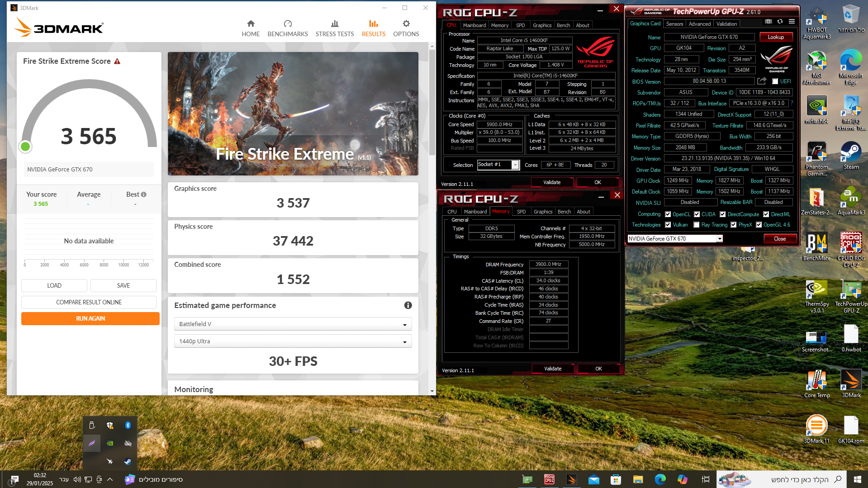Screen dimensions: 868x488
Task: Toggle the PhysX checkbox
Action: 733,225
